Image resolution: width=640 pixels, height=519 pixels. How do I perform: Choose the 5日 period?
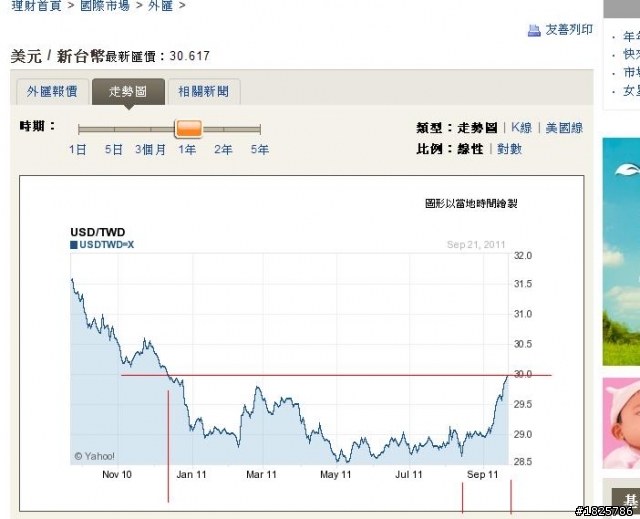pyautogui.click(x=114, y=150)
